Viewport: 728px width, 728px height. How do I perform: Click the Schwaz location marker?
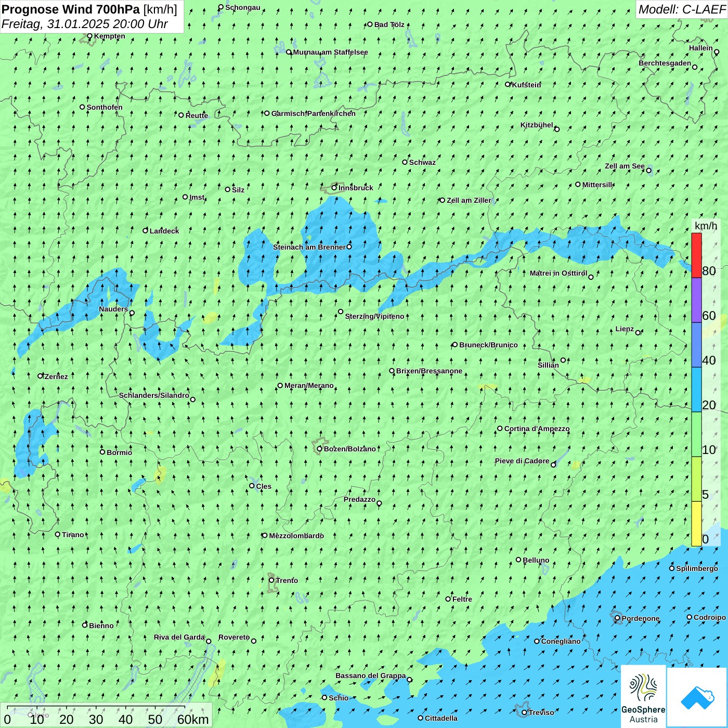pos(405,162)
